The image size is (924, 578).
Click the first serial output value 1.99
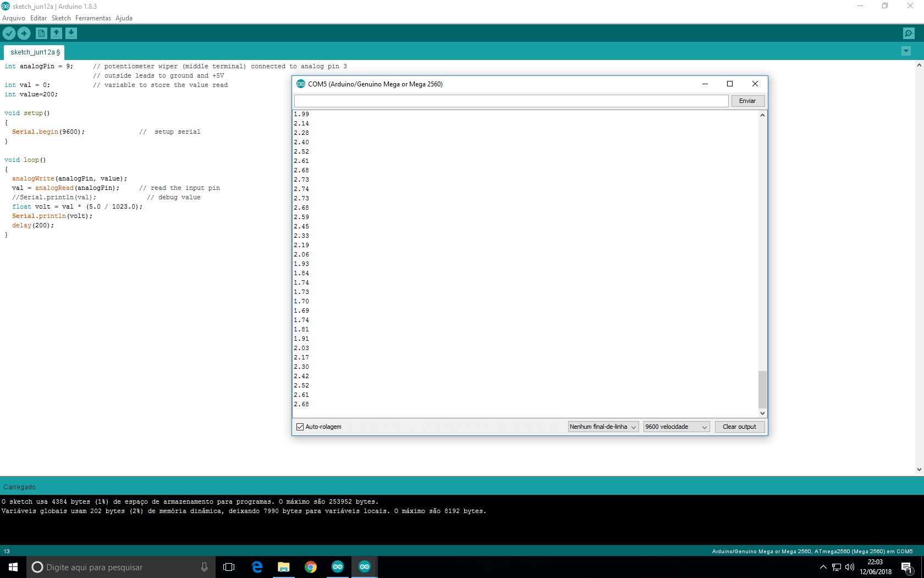point(301,114)
